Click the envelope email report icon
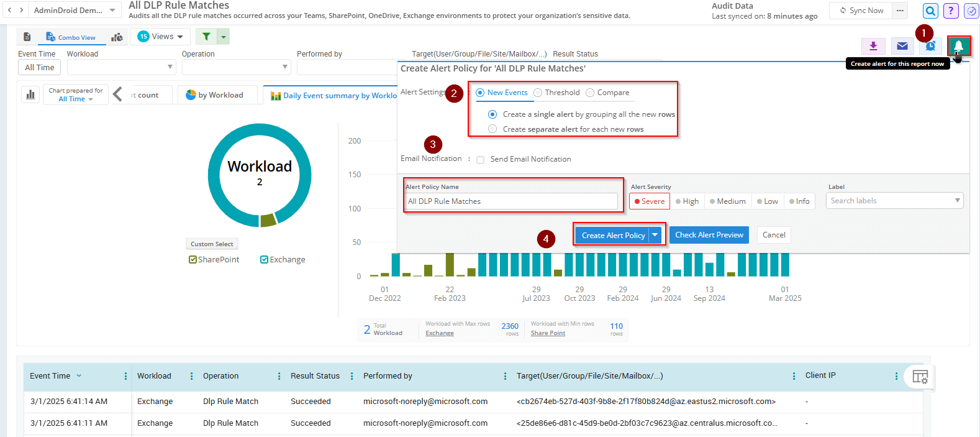980x437 pixels. [902, 46]
